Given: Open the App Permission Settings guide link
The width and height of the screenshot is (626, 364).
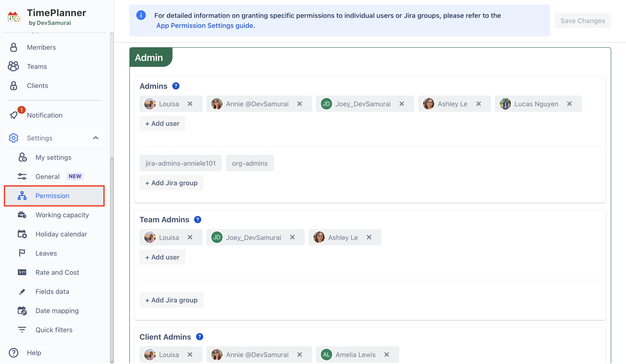Looking at the screenshot, I should click(205, 25).
